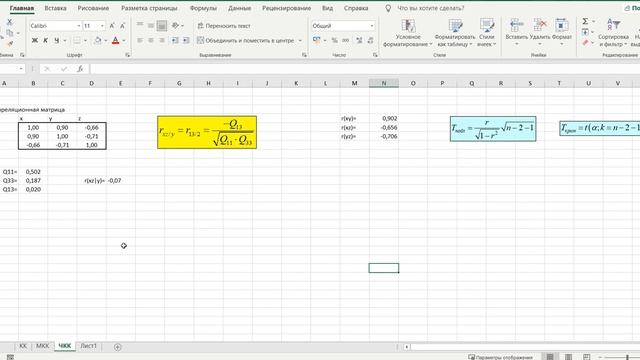Open the Разметка страницы tab
The height and width of the screenshot is (360, 640).
(x=149, y=8)
